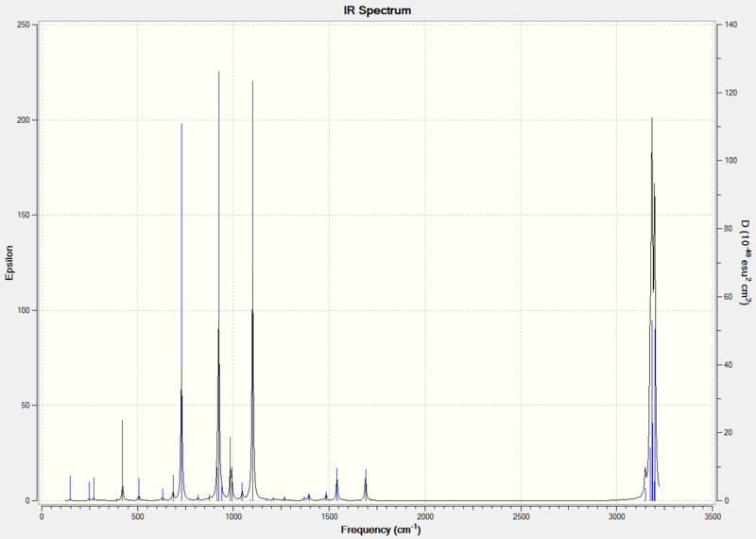This screenshot has width=756, height=539.
Task: Click tick label 60 on right D axis
Action: click(x=729, y=297)
